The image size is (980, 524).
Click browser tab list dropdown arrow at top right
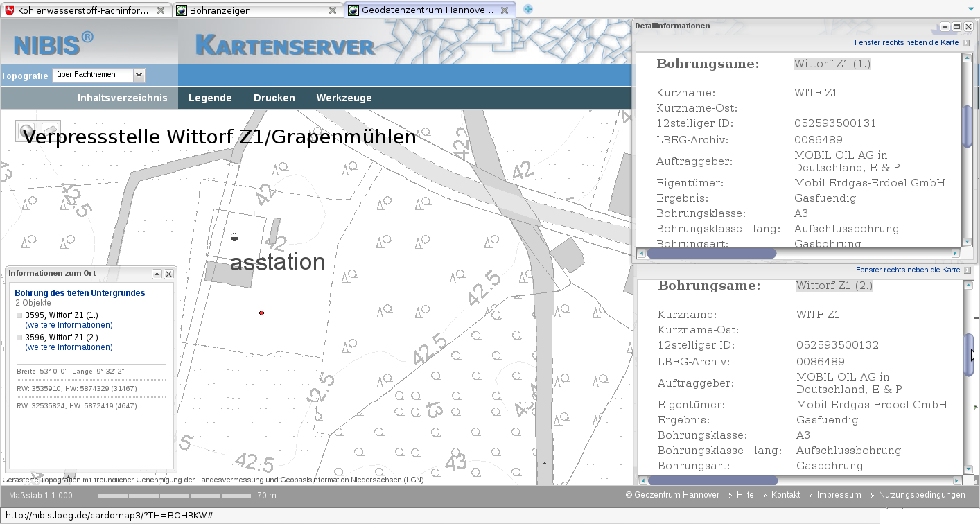click(x=971, y=10)
